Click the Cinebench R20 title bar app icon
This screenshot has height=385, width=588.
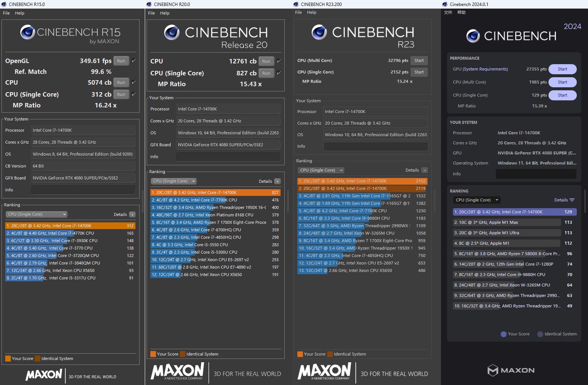[x=149, y=4]
